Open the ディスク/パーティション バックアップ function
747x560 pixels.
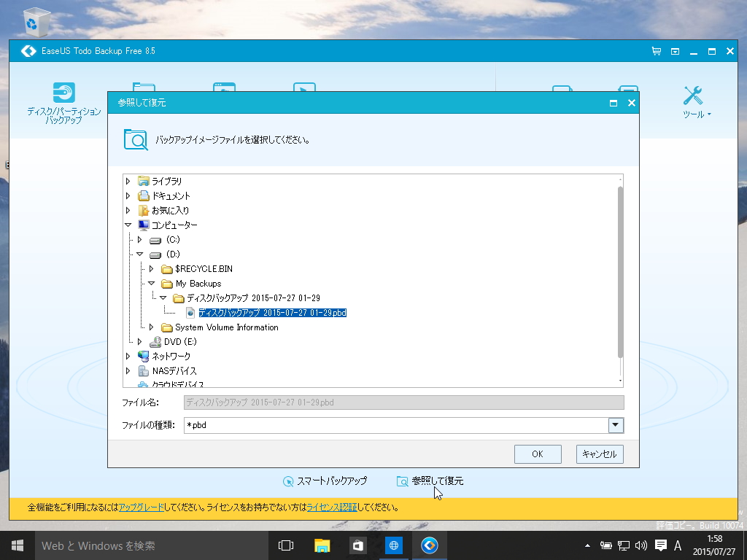[64, 98]
